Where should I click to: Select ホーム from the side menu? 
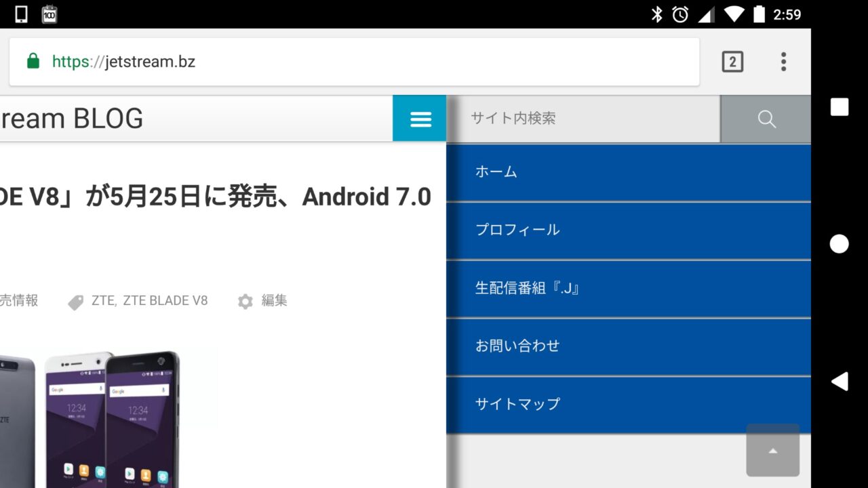pos(496,172)
